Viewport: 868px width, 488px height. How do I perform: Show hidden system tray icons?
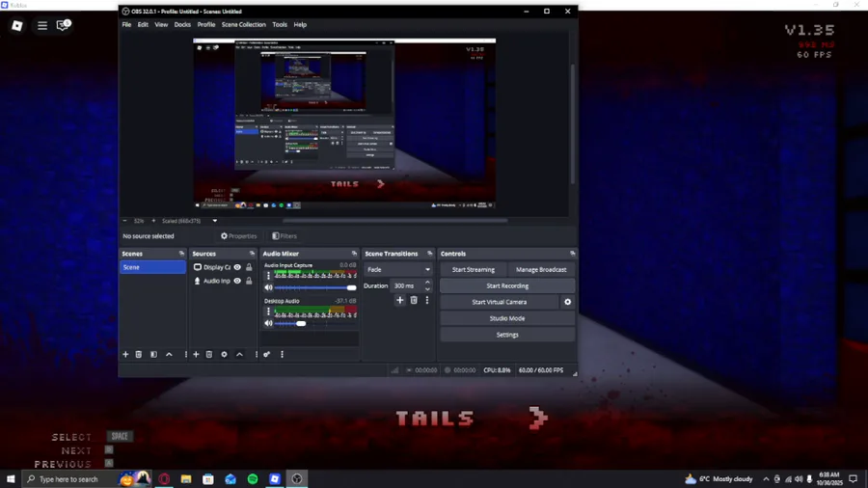click(766, 479)
